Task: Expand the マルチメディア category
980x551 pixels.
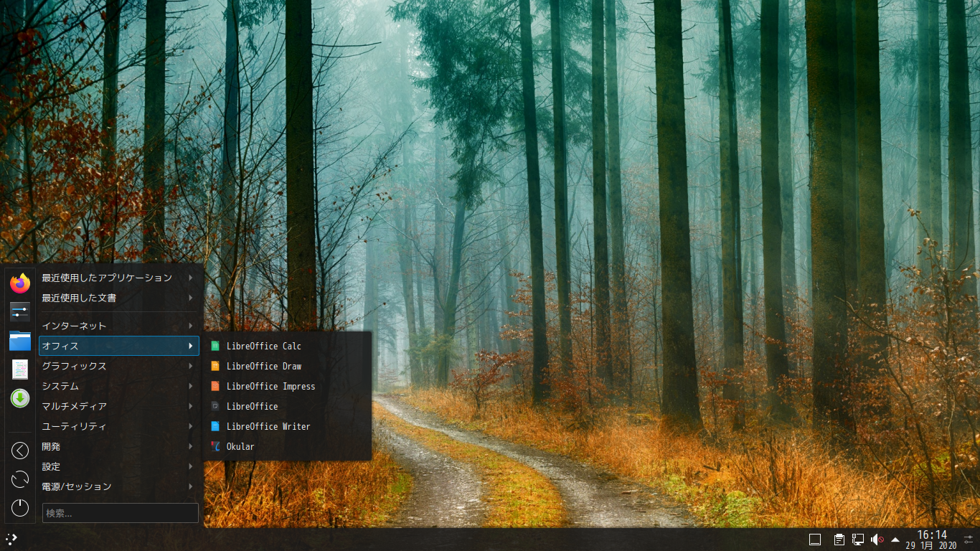Action: [x=119, y=406]
